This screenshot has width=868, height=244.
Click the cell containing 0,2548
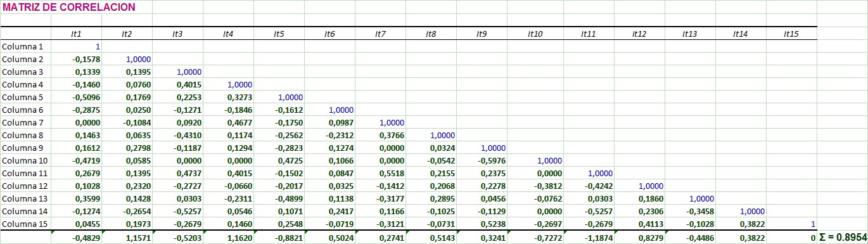(279, 224)
